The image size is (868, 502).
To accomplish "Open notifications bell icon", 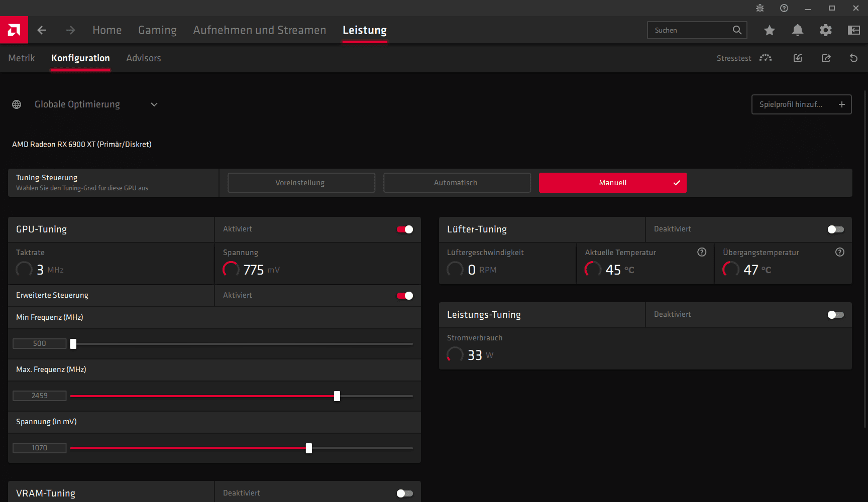I will [797, 30].
